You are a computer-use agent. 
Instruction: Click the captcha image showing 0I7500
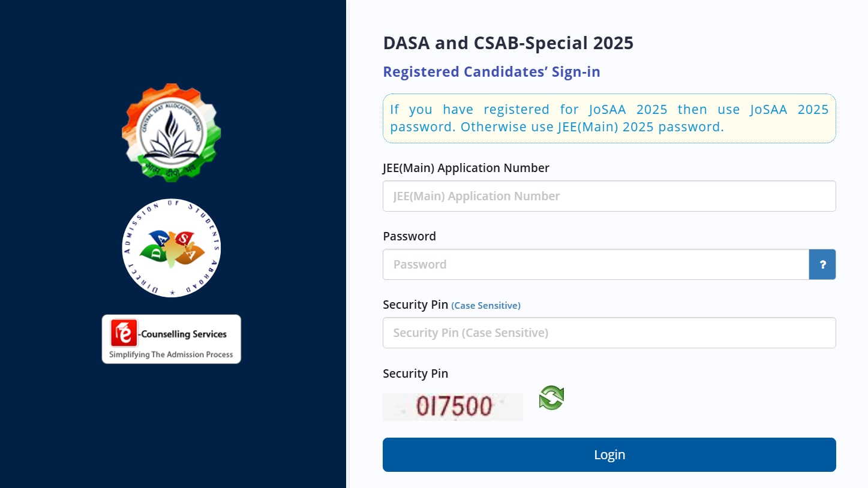453,407
